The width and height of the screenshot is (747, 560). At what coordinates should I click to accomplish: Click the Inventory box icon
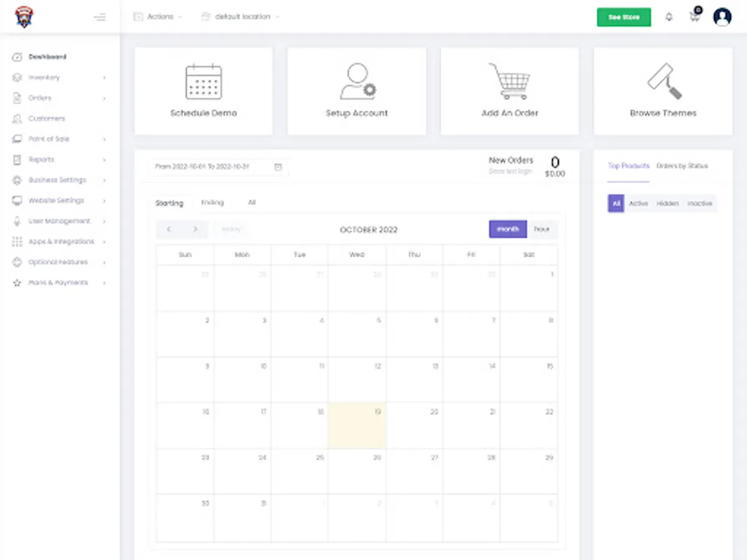[17, 77]
